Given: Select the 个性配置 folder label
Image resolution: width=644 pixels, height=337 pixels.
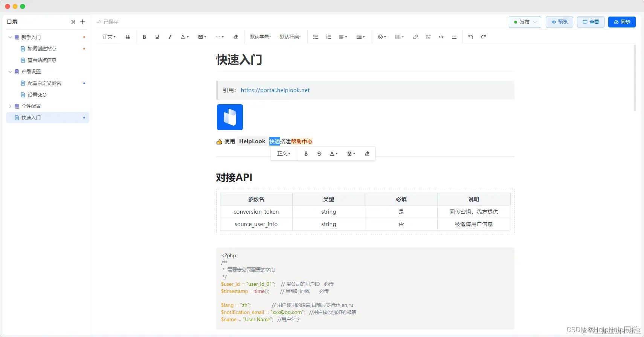Looking at the screenshot, I should coord(31,106).
